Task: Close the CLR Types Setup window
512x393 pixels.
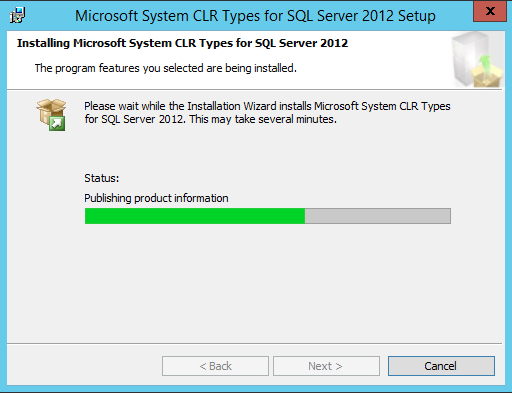Action: click(490, 11)
